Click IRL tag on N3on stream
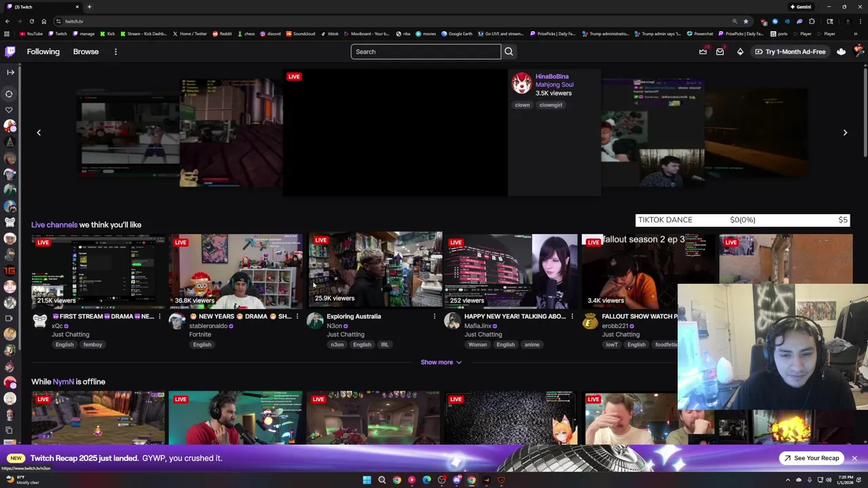The image size is (868, 488). point(384,344)
